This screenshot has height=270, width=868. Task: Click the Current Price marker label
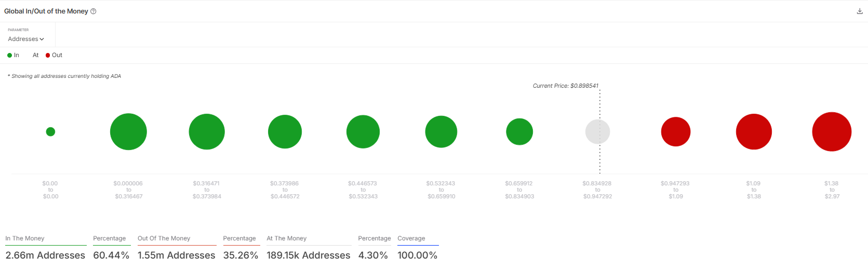click(x=566, y=86)
